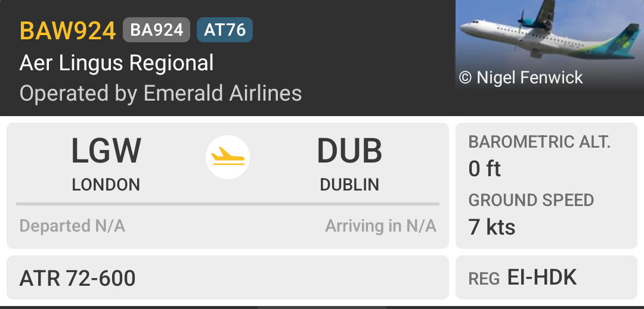Click the BA924 flight number badge
Image resolution: width=644 pixels, height=309 pixels.
[x=156, y=30]
